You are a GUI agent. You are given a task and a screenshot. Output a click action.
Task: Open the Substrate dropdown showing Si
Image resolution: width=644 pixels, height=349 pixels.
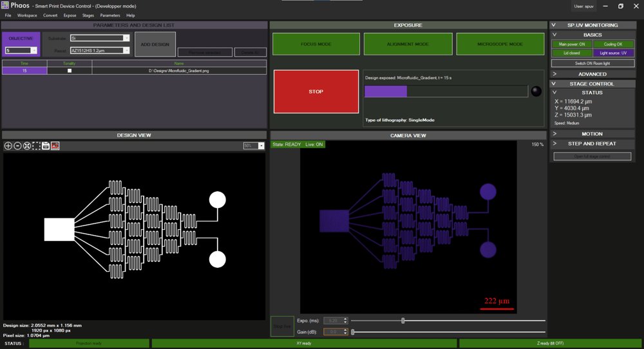pos(100,38)
